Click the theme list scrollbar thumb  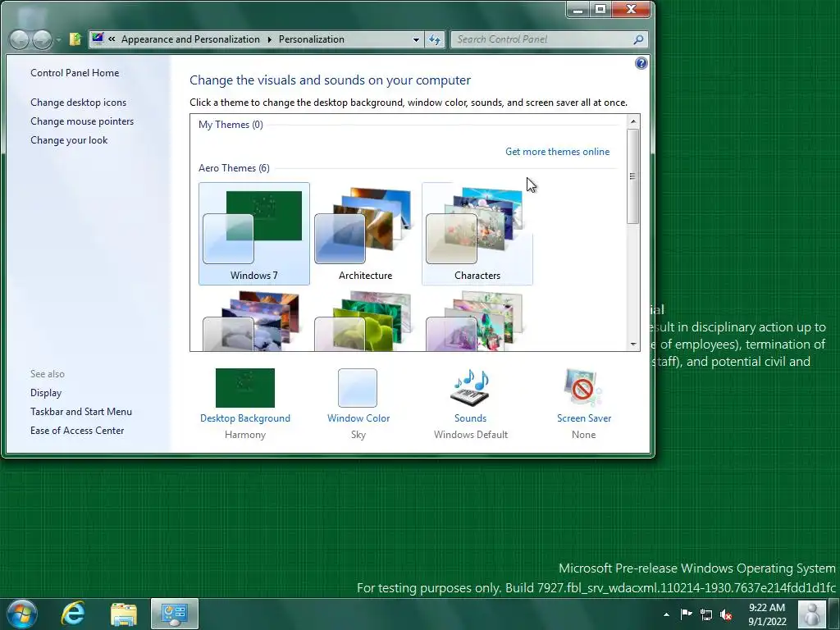click(633, 176)
